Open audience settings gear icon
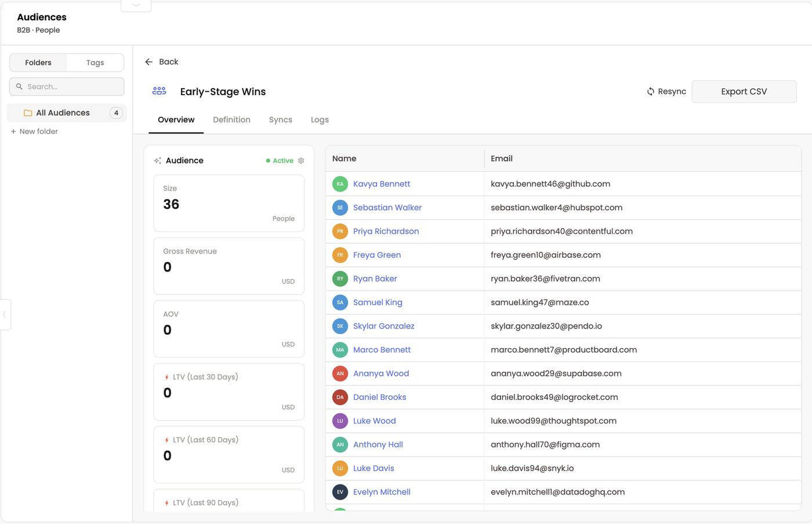This screenshot has width=812, height=524. tap(301, 161)
